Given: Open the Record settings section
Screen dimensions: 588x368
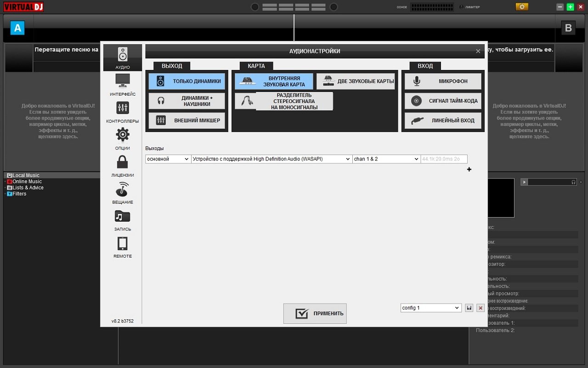Looking at the screenshot, I should pos(123,219).
